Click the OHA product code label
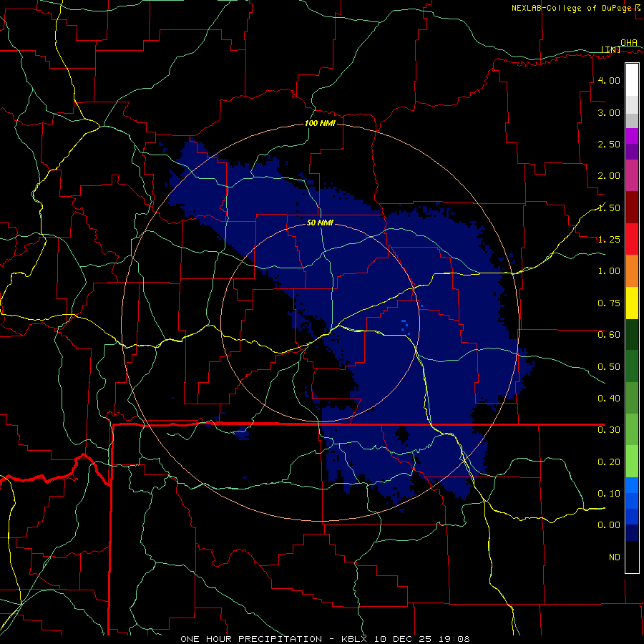Image resolution: width=644 pixels, height=644 pixels. (x=629, y=42)
